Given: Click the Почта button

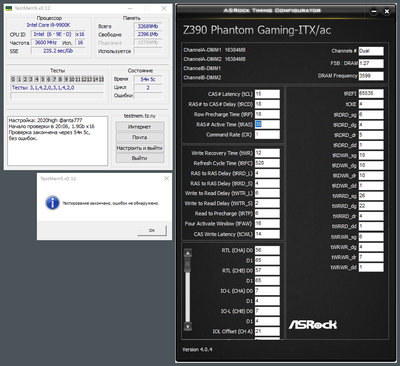Looking at the screenshot, I should coord(140,137).
